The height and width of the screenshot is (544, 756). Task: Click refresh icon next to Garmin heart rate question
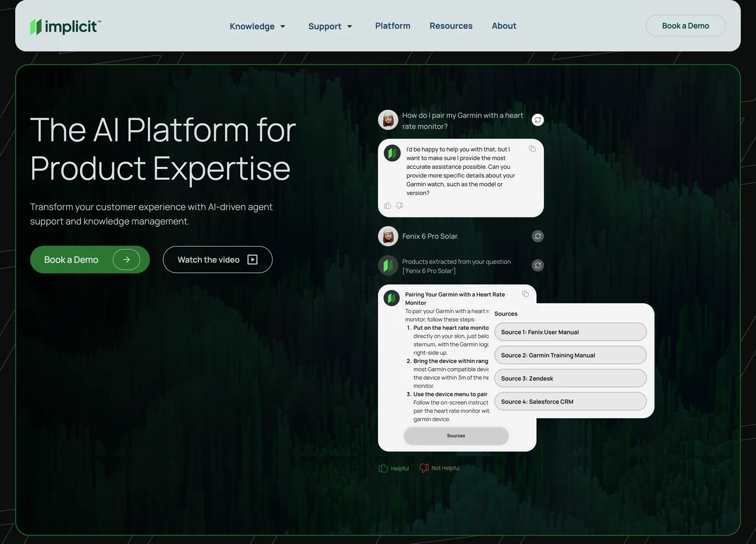[x=538, y=120]
